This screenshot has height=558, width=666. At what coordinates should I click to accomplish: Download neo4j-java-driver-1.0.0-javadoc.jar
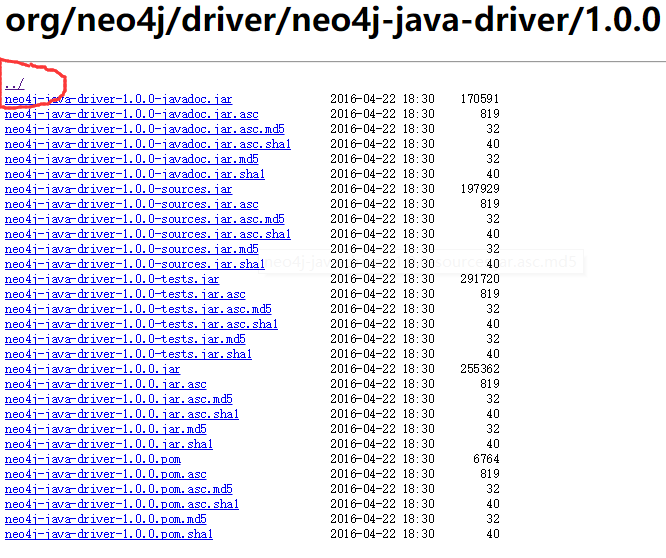(x=119, y=99)
